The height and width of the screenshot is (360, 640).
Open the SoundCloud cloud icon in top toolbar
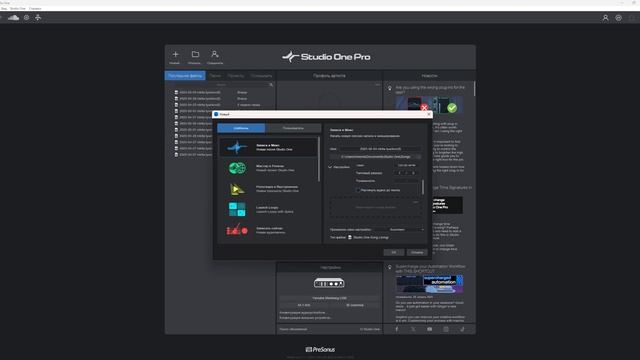pyautogui.click(x=13, y=18)
